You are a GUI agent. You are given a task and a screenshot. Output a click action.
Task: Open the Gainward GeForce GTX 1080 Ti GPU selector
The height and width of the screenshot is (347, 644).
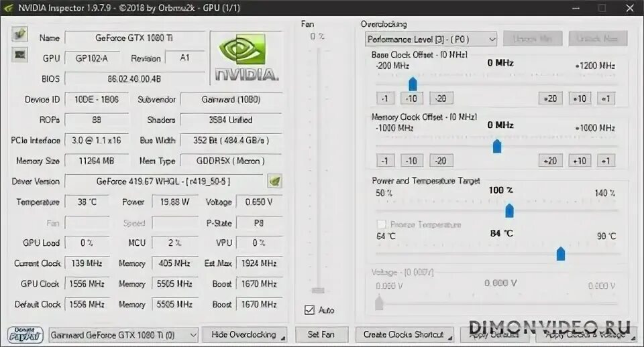(x=123, y=335)
